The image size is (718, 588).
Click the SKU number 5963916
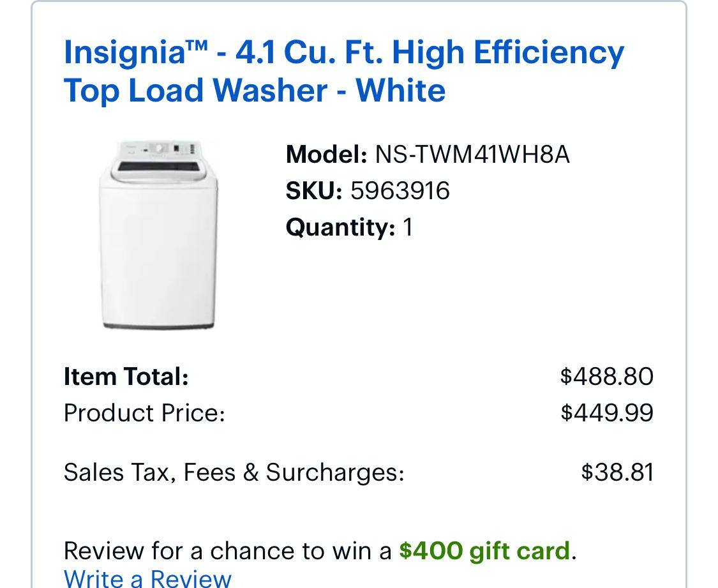point(400,191)
